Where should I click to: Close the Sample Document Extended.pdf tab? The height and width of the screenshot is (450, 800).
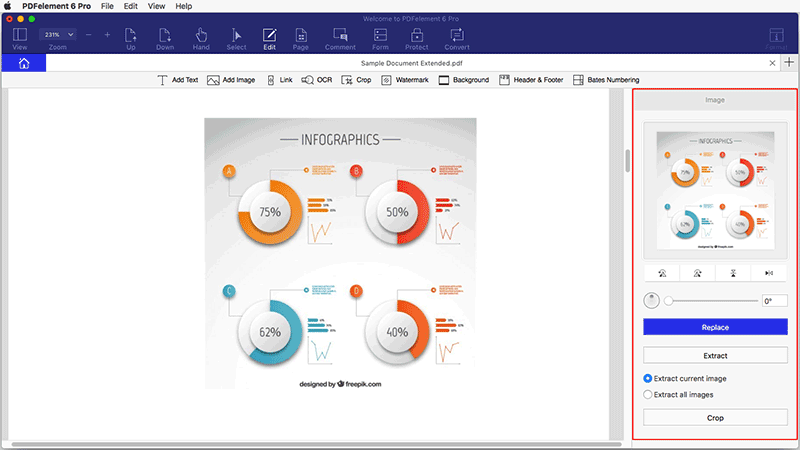tap(772, 63)
